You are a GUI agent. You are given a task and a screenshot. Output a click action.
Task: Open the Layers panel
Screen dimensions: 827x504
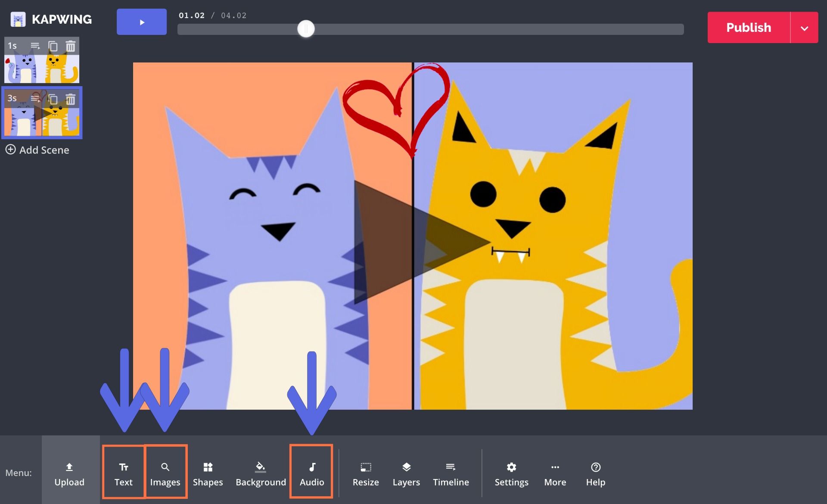(x=406, y=473)
